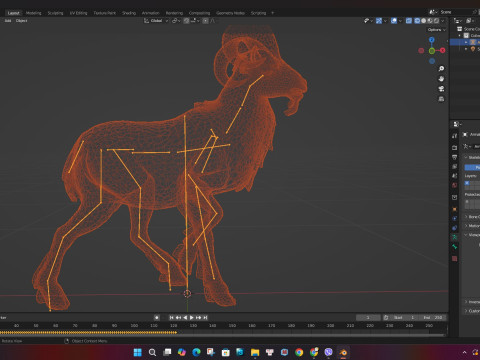The height and width of the screenshot is (360, 480).
Task: Open the orange Object properties tab
Action: click(455, 209)
